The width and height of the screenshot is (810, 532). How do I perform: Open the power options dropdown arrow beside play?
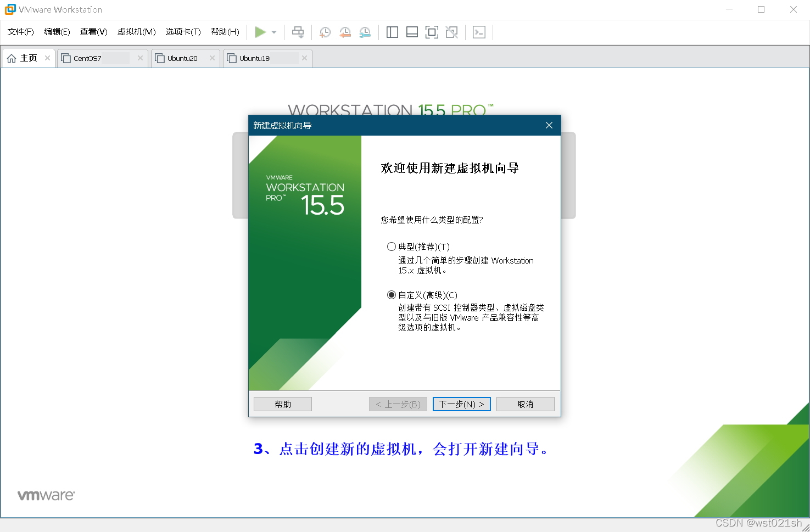[x=274, y=32]
